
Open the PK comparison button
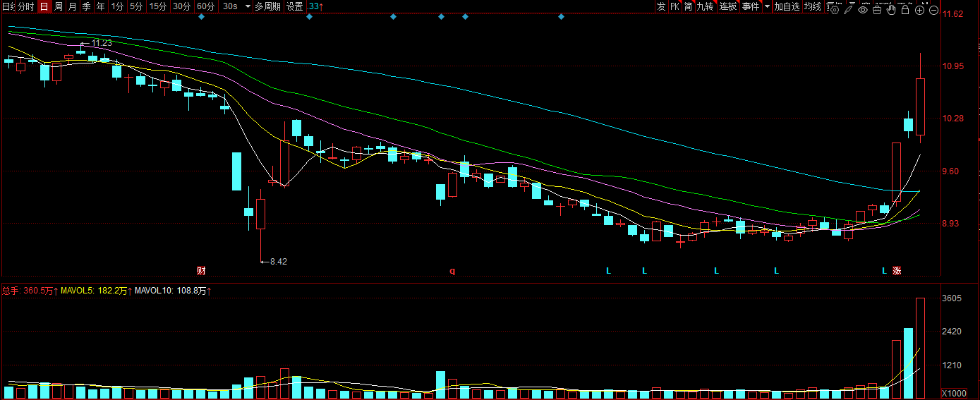(x=674, y=6)
